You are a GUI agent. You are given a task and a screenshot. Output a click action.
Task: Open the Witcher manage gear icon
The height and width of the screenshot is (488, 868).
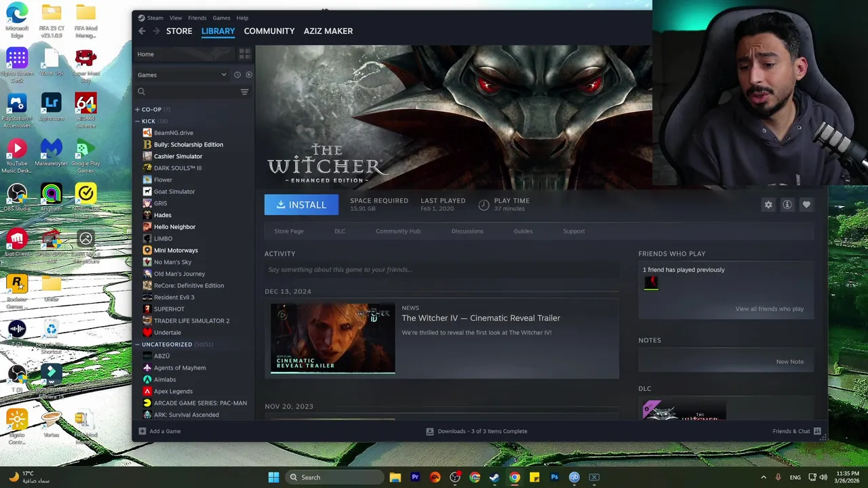coord(768,205)
